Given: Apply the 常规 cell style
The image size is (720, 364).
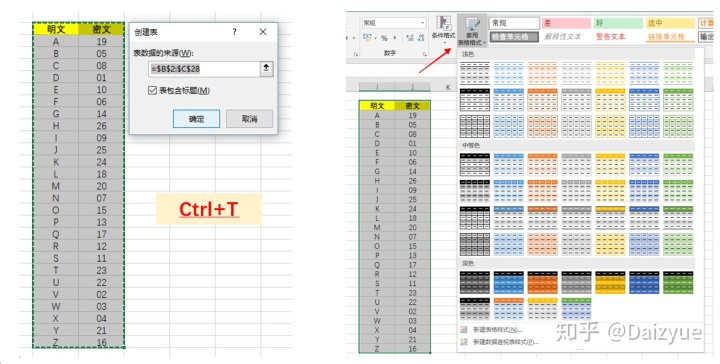Looking at the screenshot, I should click(x=514, y=23).
